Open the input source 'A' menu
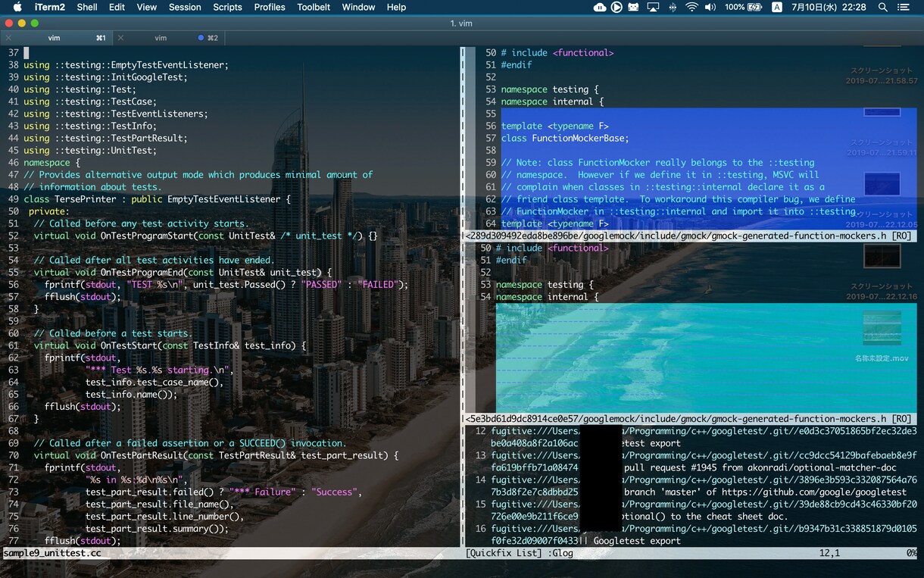 pos(777,7)
